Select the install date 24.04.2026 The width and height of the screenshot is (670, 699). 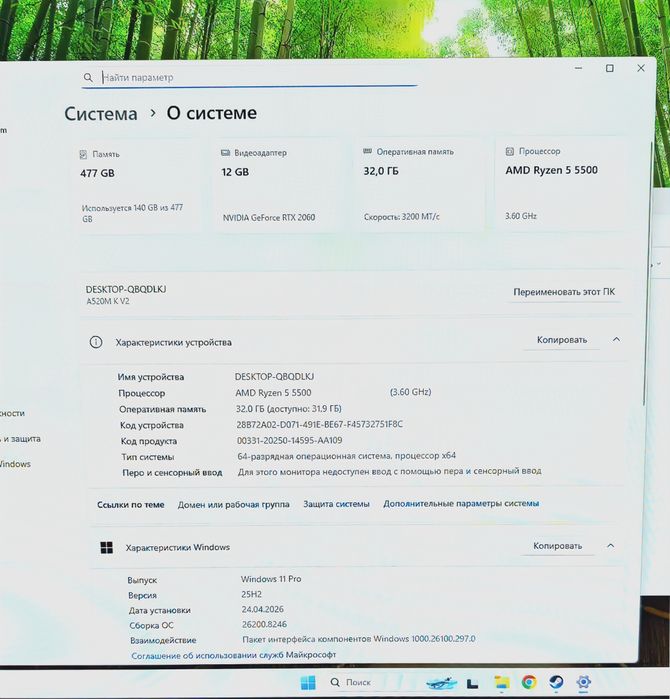click(263, 609)
